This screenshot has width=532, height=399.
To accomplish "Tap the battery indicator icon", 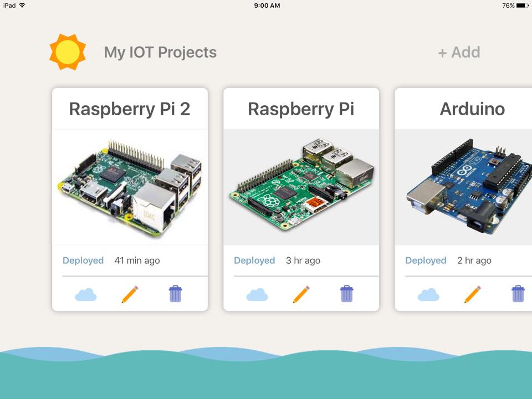I will coord(523,6).
